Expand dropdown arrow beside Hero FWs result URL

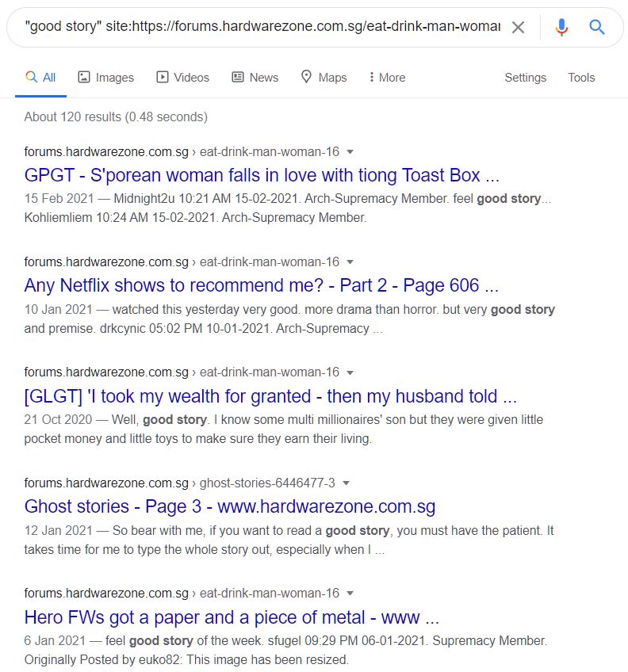coord(350,593)
